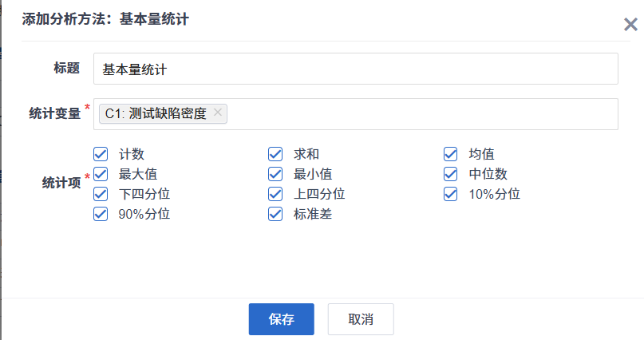Click the 标准差 label text
Image resolution: width=644 pixels, height=340 pixels.
click(x=312, y=214)
